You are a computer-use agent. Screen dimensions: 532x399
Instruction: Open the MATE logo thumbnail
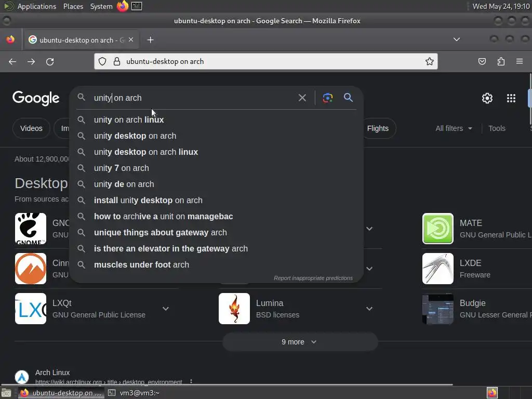pyautogui.click(x=437, y=229)
